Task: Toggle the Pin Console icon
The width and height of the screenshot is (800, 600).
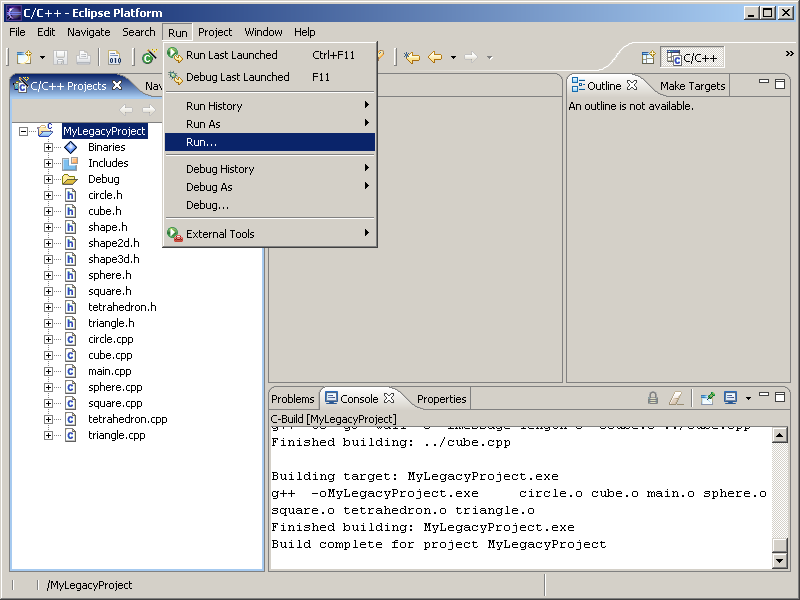Action: coord(707,398)
